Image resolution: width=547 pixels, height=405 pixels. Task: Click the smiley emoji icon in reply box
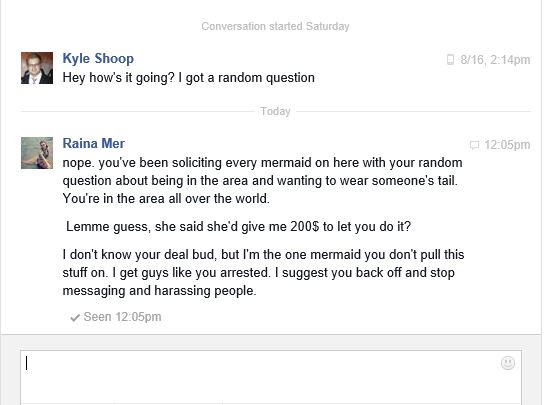(x=508, y=363)
